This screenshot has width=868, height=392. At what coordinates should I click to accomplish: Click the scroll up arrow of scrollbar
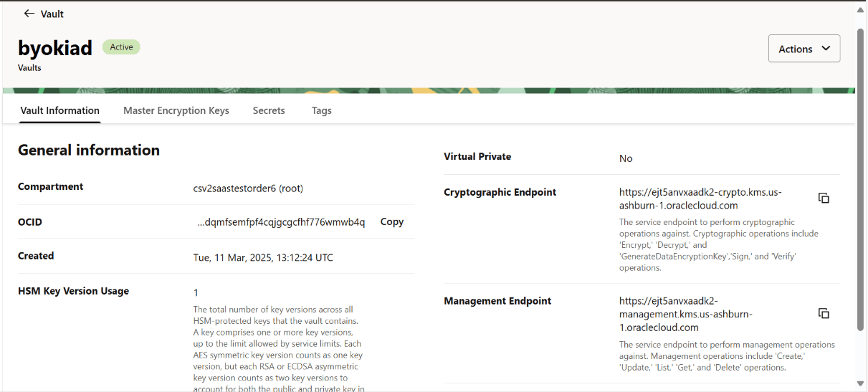[x=861, y=9]
